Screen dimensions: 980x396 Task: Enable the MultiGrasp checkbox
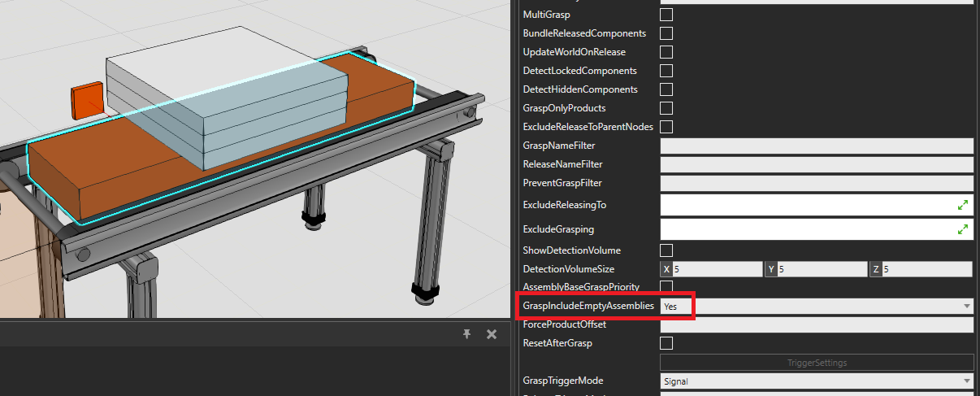tap(666, 15)
